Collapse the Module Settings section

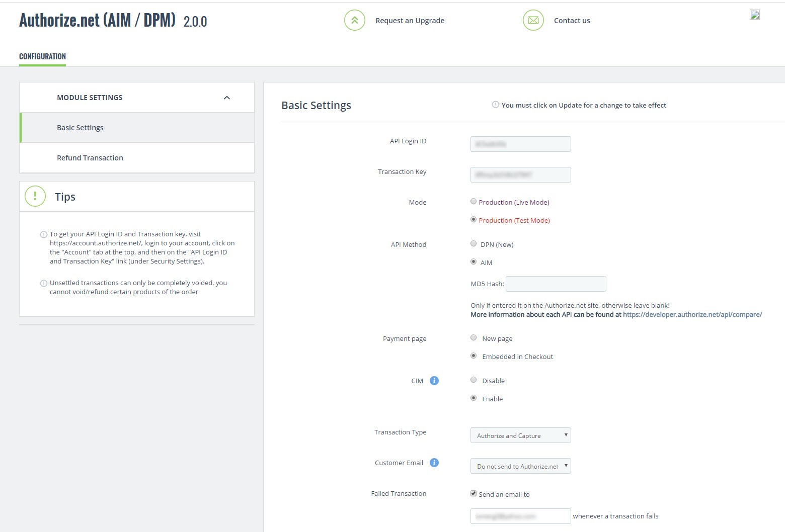coord(227,98)
